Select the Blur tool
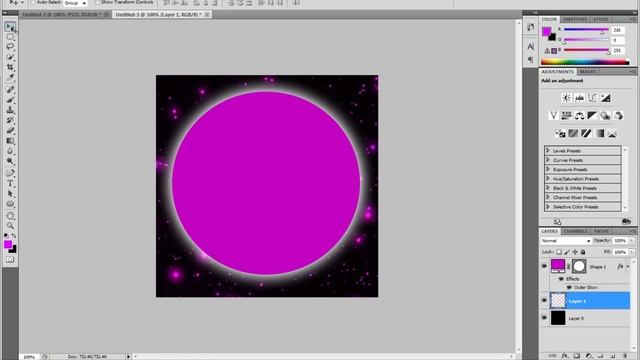The image size is (640, 360). coord(10,151)
